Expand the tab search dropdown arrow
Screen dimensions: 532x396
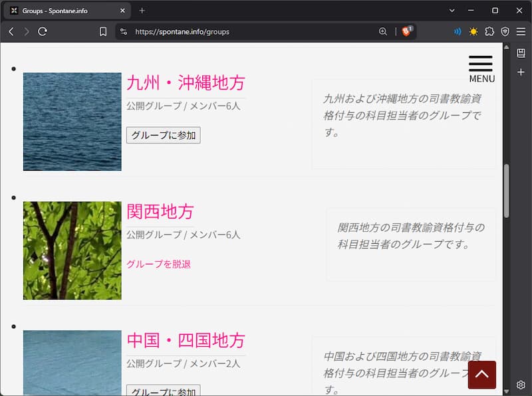coord(452,11)
